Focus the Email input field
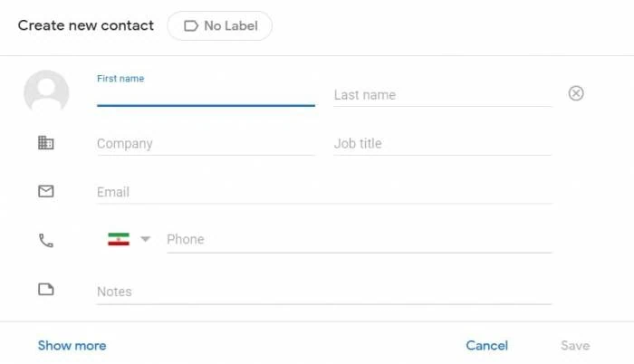The image size is (634, 364). [324, 192]
